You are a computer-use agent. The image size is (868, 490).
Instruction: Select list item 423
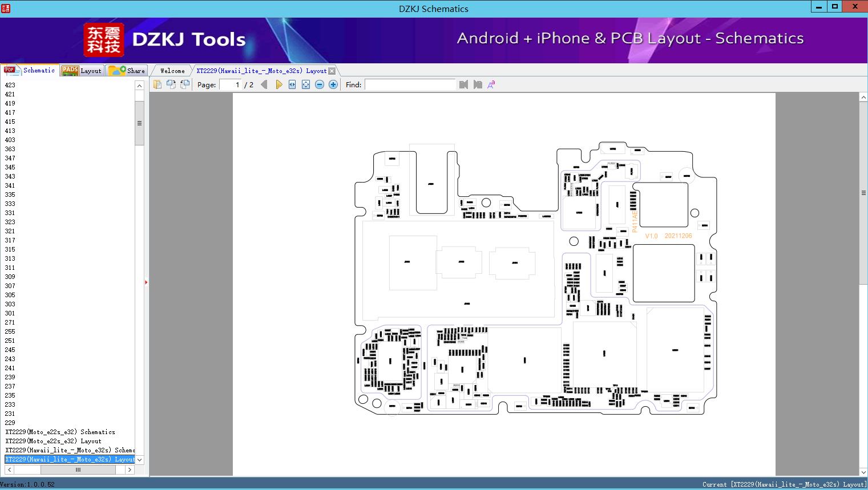point(10,85)
